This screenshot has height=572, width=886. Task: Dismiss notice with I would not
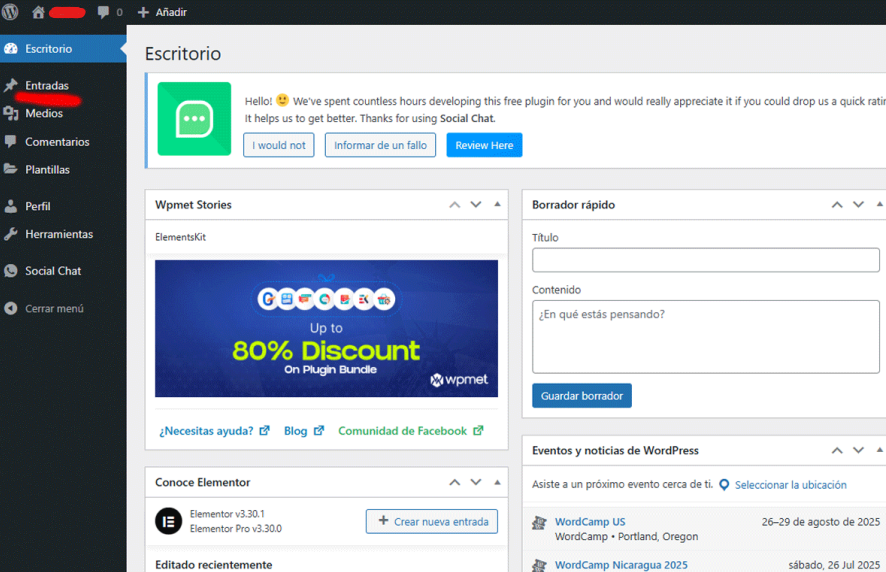[x=279, y=145]
